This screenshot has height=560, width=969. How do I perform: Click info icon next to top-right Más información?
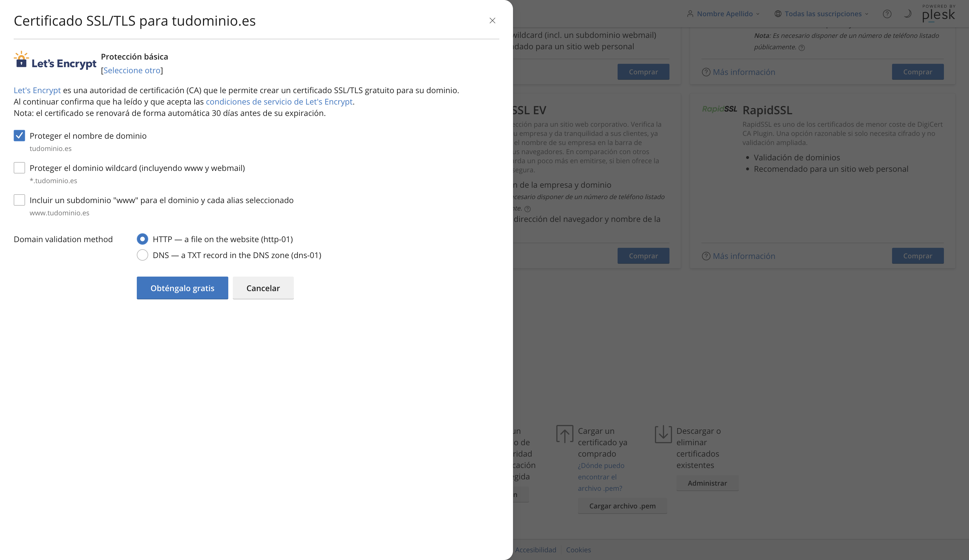[x=706, y=72]
